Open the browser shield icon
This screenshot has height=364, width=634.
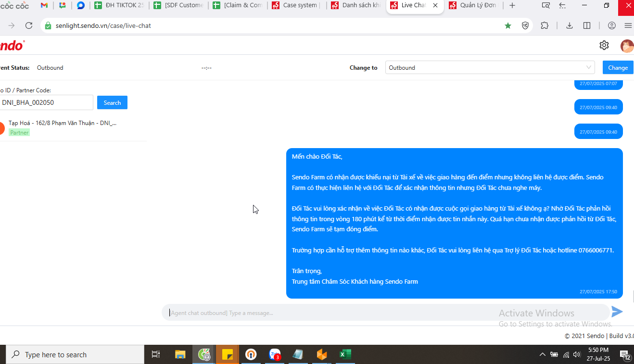[x=525, y=25]
